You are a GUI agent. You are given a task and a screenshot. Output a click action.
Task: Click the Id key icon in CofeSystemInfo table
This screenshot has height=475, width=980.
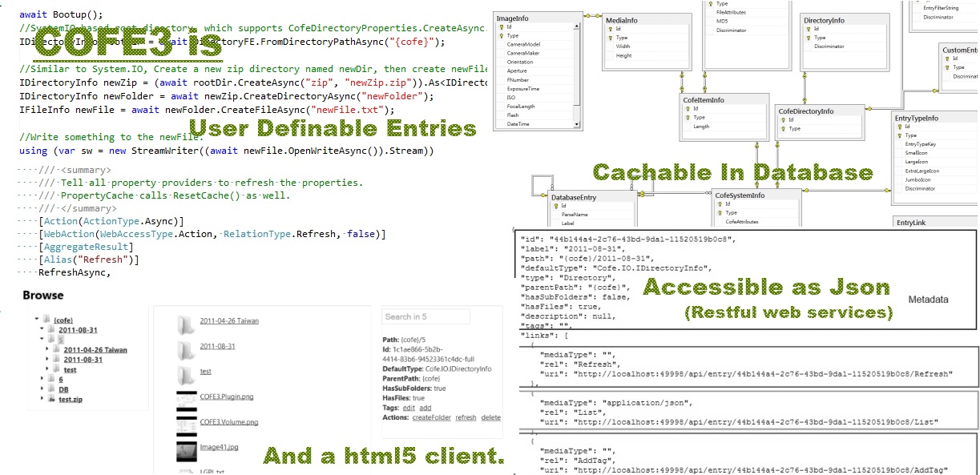click(x=720, y=204)
